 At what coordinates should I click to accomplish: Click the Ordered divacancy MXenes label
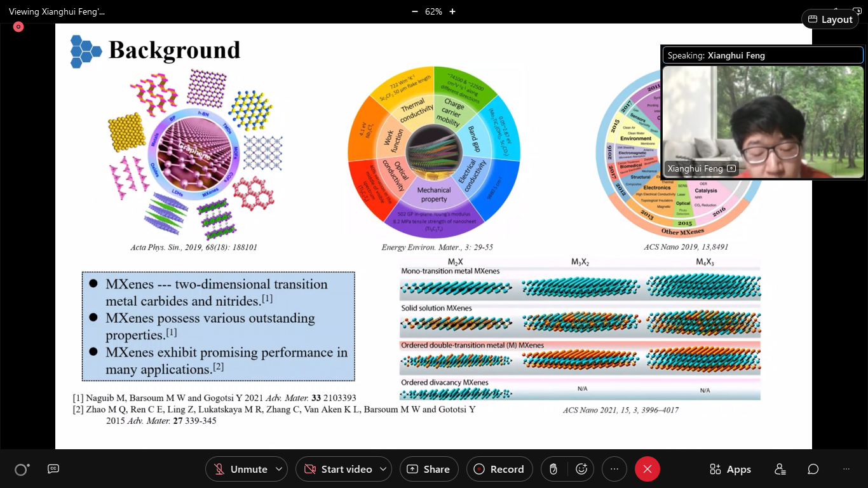pyautogui.click(x=445, y=383)
